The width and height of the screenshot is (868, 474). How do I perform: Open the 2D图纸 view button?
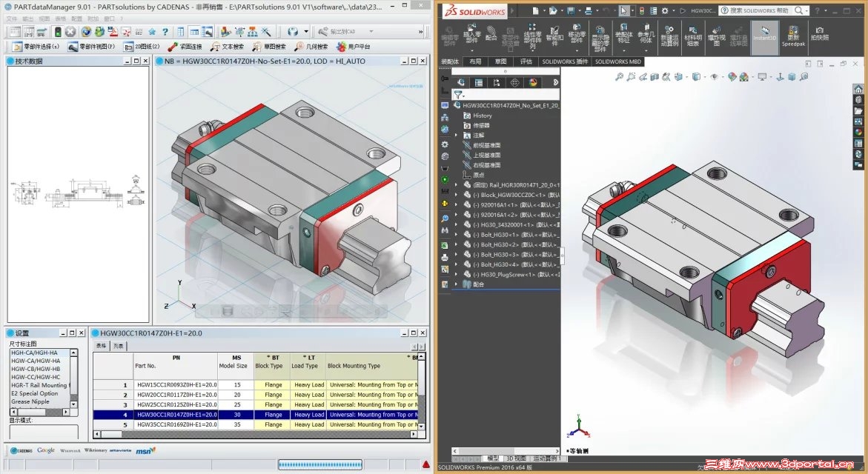tap(142, 47)
